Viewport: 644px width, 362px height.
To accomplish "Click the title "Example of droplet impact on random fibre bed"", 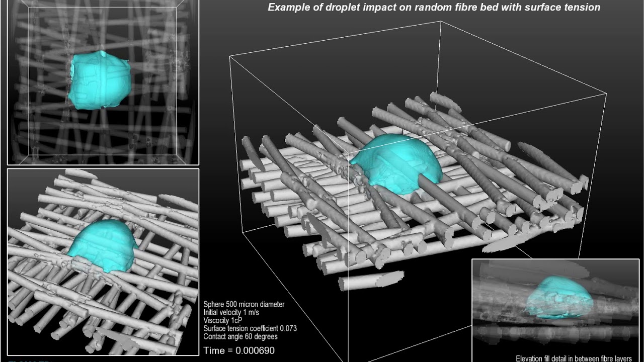I will [434, 8].
